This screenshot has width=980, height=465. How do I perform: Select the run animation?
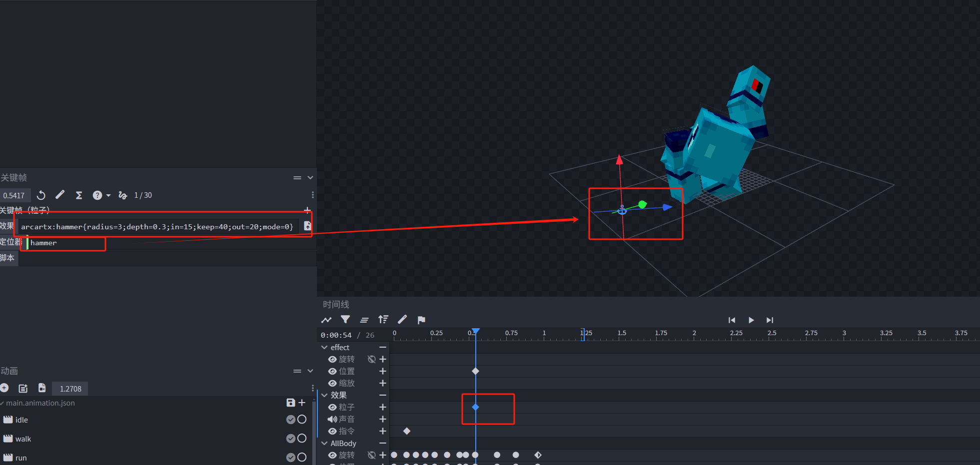pos(21,458)
